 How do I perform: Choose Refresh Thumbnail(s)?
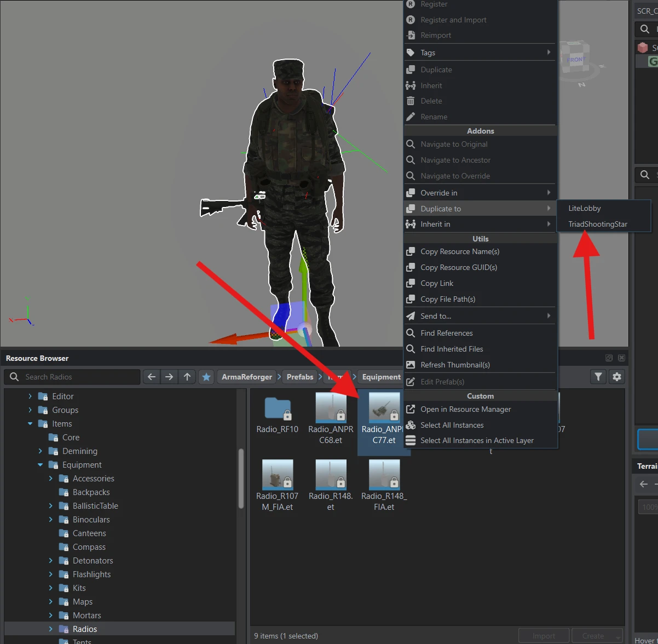[x=480, y=365]
